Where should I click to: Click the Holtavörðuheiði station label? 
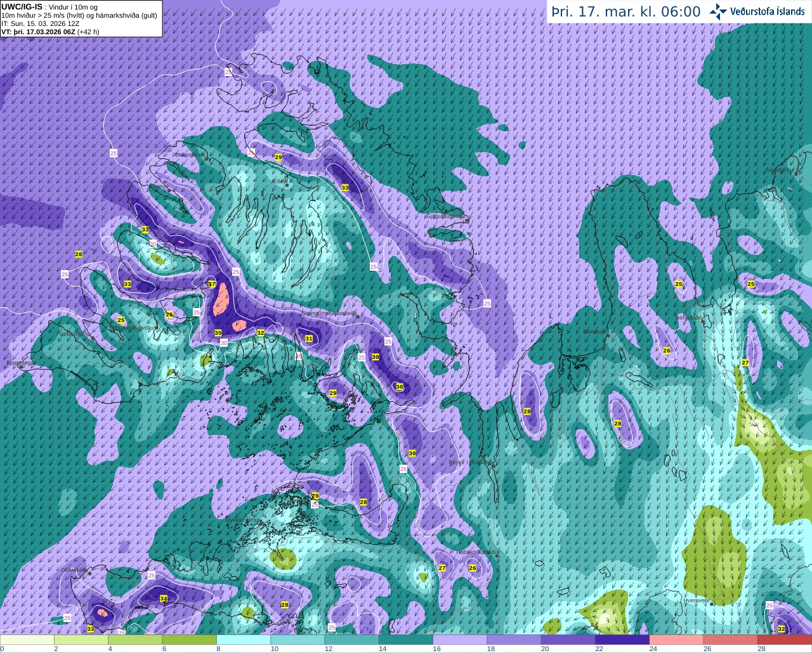pos(476,552)
